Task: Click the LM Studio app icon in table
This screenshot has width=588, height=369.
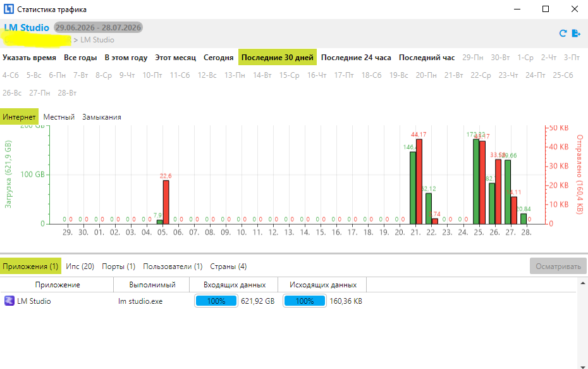Action: click(9, 301)
